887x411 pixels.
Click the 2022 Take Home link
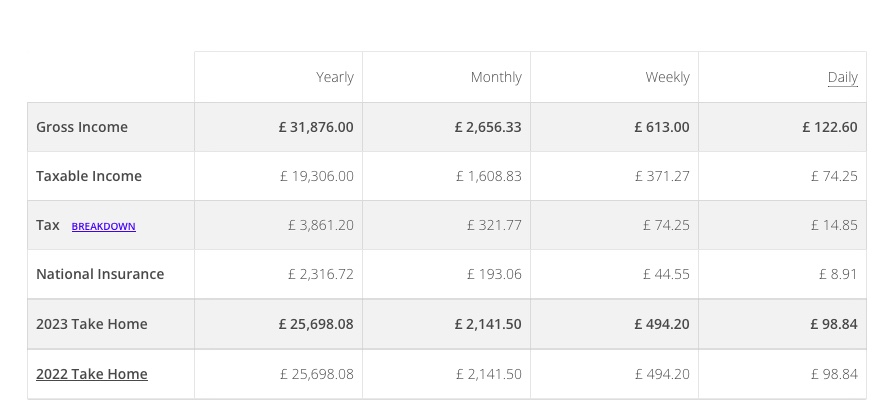[x=92, y=374]
